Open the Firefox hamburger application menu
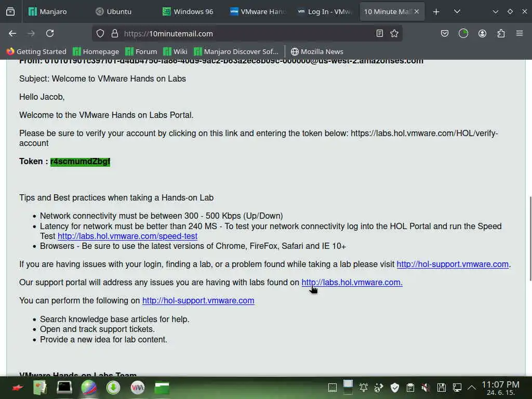The width and height of the screenshot is (532, 399). click(520, 33)
